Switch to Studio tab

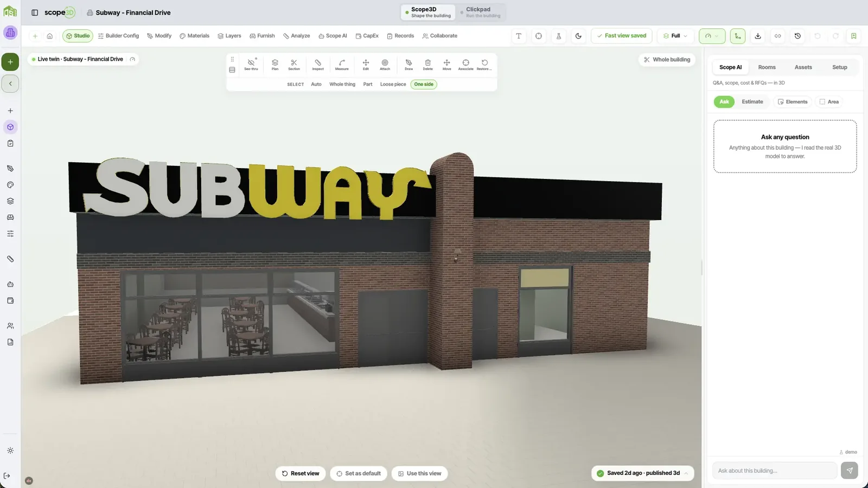coord(78,36)
